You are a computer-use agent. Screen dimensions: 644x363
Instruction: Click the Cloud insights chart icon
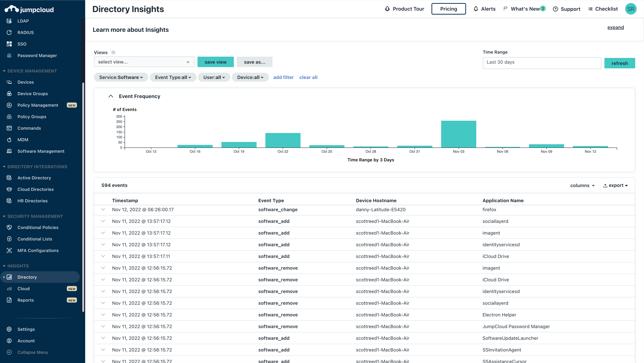(x=9, y=289)
